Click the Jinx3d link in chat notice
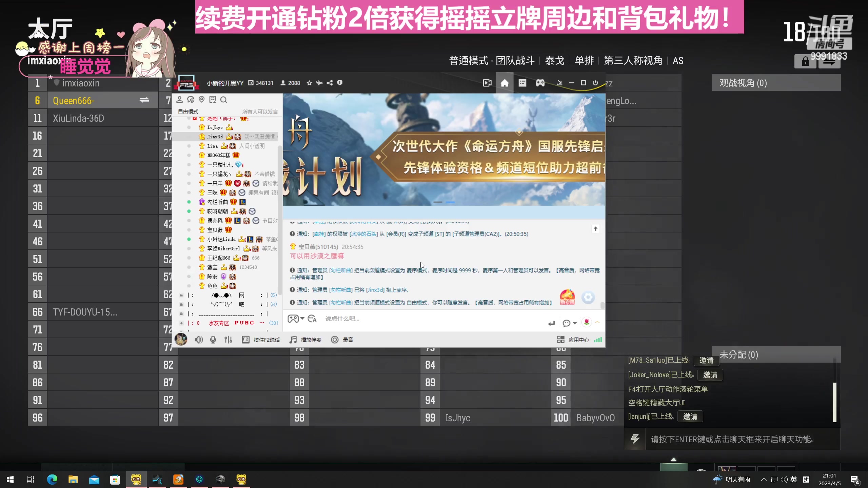Image resolution: width=868 pixels, height=488 pixels. [x=376, y=290]
